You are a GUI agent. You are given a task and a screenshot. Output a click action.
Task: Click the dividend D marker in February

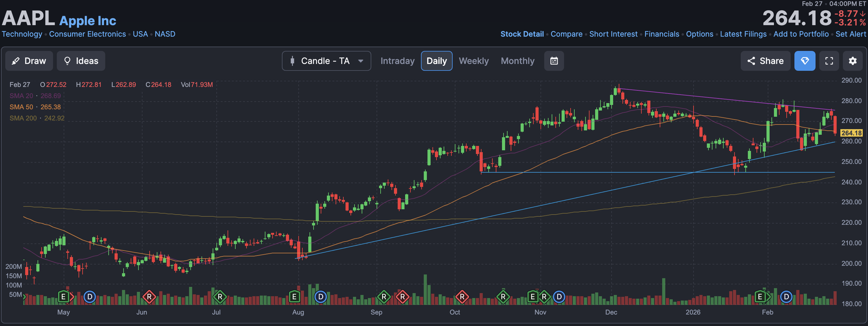coord(786,297)
